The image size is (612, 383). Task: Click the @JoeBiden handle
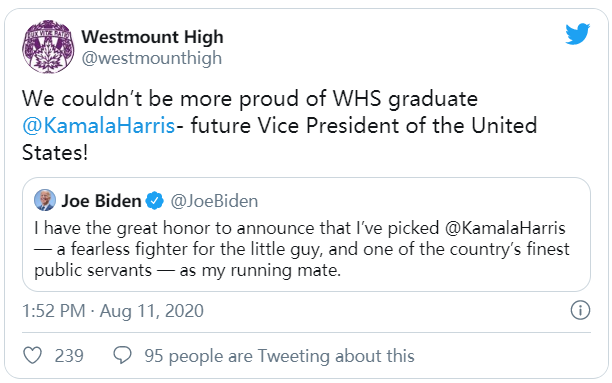pyautogui.click(x=214, y=201)
